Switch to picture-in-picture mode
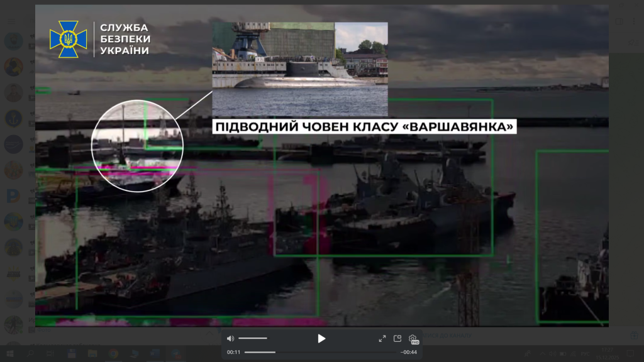The width and height of the screenshot is (644, 362). 397,338
